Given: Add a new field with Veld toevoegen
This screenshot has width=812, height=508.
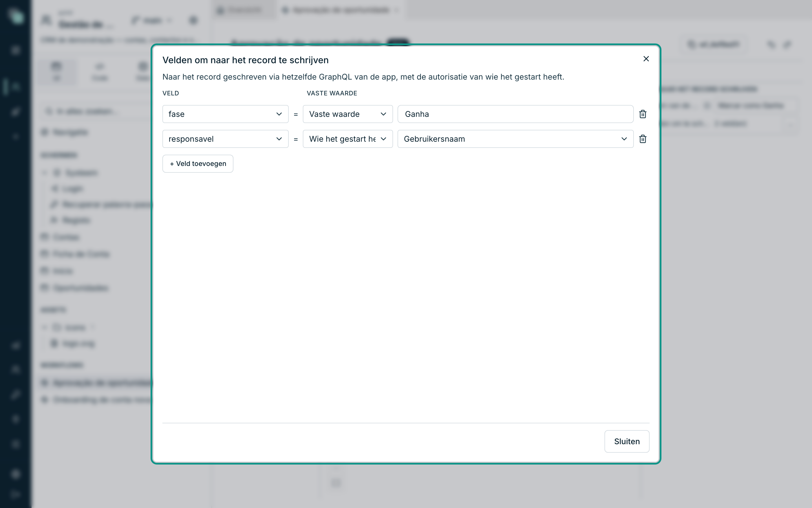Looking at the screenshot, I should coord(198,164).
